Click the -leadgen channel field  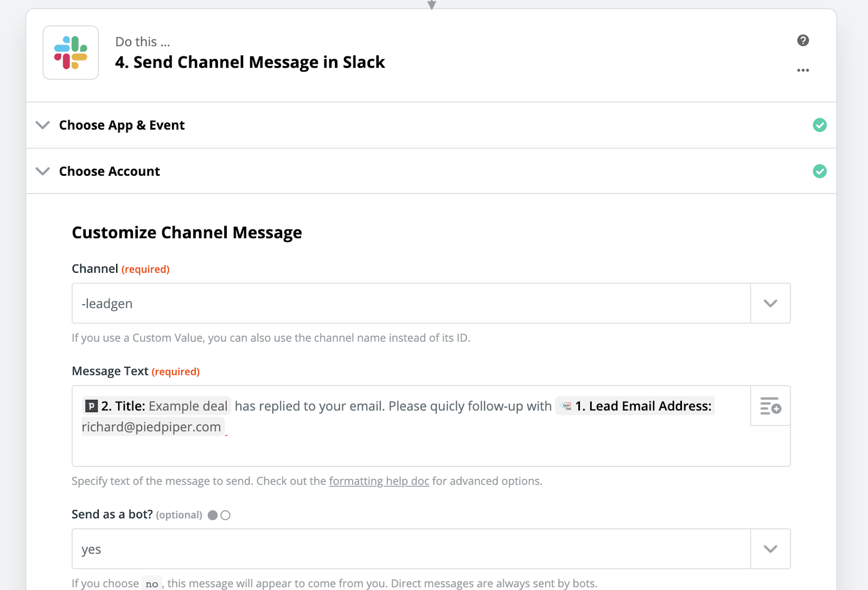tap(411, 303)
